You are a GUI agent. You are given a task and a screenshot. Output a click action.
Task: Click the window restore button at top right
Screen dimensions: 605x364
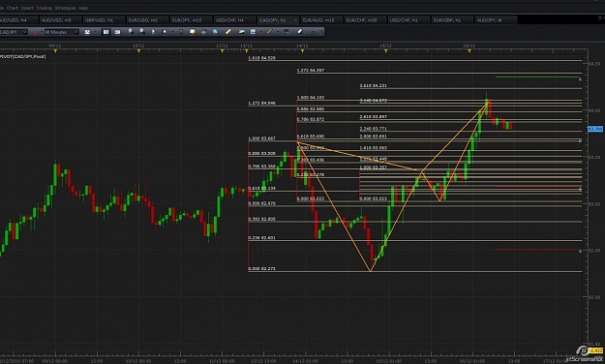click(x=600, y=17)
